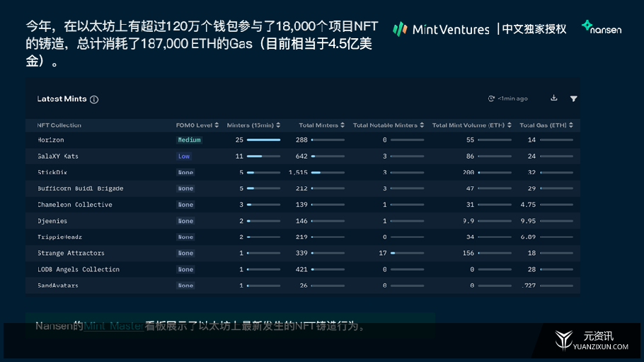Click Strange Attractors Notable Minters bar
The height and width of the screenshot is (362, 644).
(x=407, y=253)
